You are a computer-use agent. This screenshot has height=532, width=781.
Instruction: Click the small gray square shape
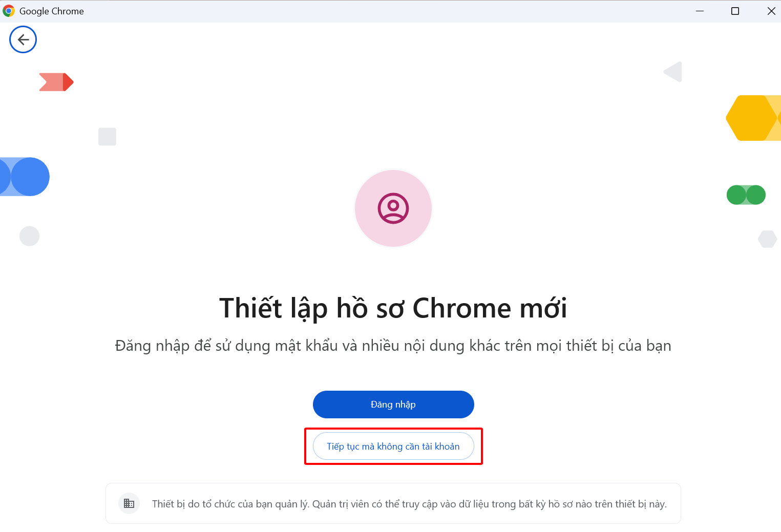pyautogui.click(x=107, y=137)
